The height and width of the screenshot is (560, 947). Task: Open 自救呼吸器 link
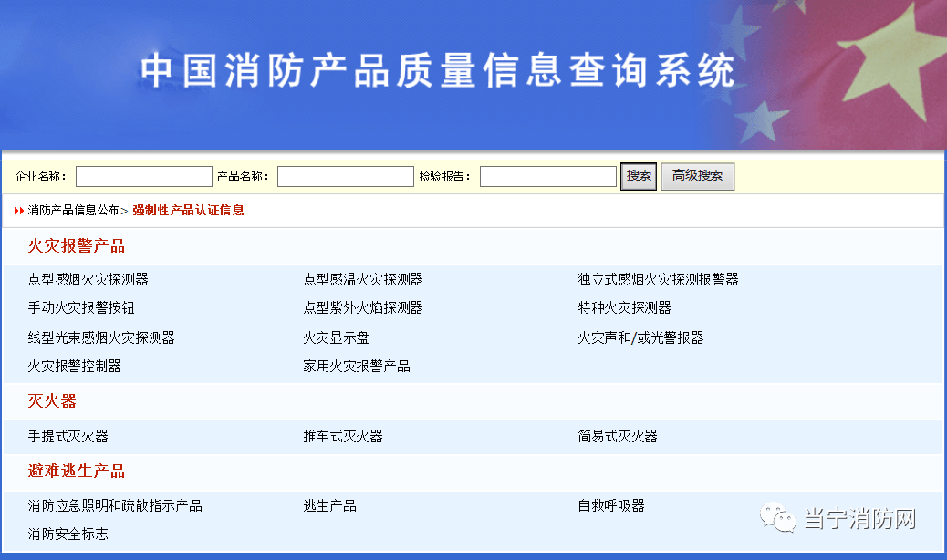[x=611, y=505]
